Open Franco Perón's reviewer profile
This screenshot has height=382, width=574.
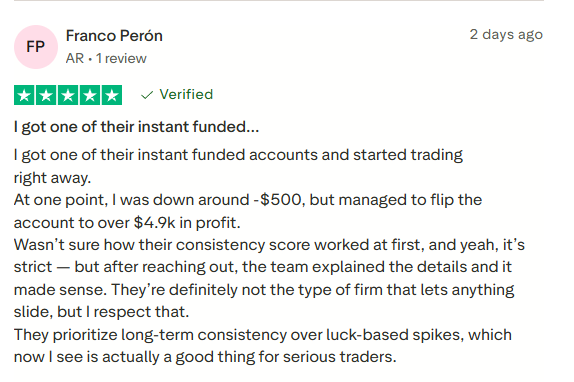coord(114,36)
